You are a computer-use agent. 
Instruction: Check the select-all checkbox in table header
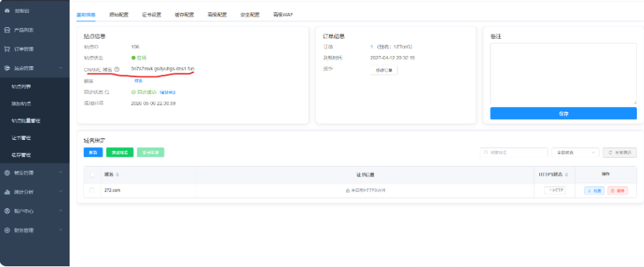click(92, 175)
